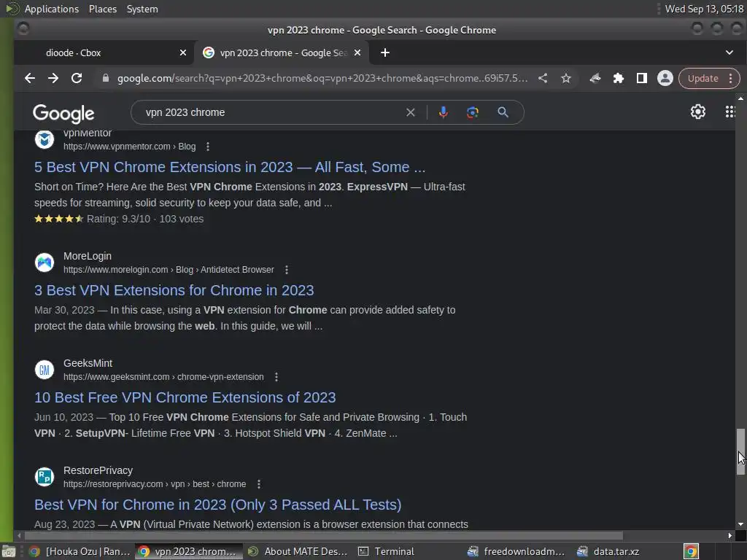This screenshot has height=560, width=747.
Task: Click the vpnmentor.com Blog URL breadcrumb
Action: click(x=130, y=147)
